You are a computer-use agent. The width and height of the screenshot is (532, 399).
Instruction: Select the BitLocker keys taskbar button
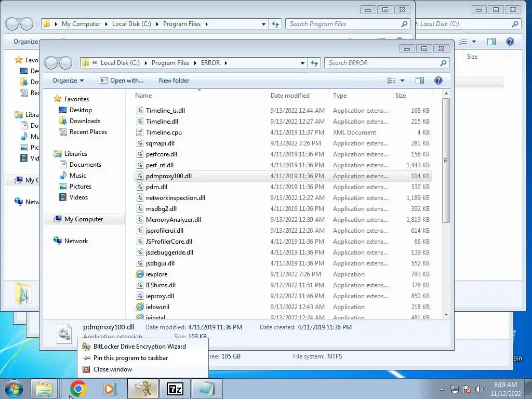click(143, 389)
